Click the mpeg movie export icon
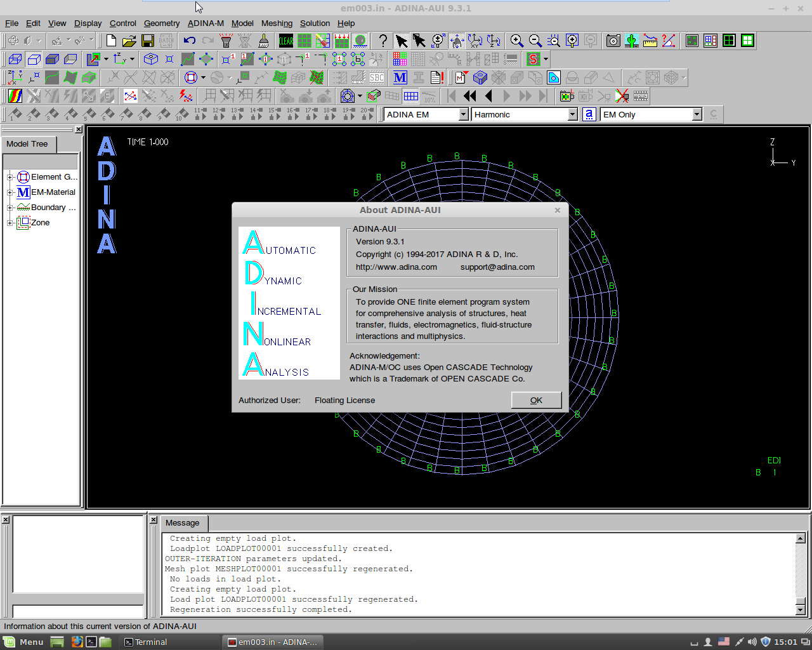 (x=641, y=96)
